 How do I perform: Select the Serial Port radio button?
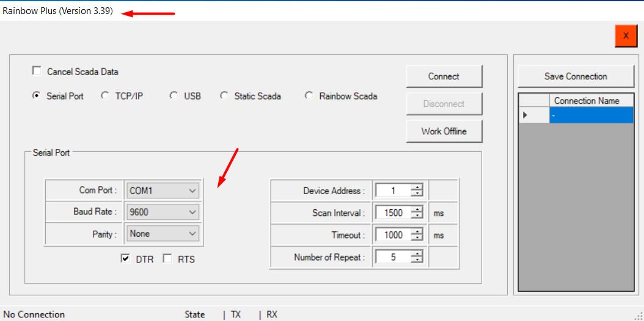[37, 96]
